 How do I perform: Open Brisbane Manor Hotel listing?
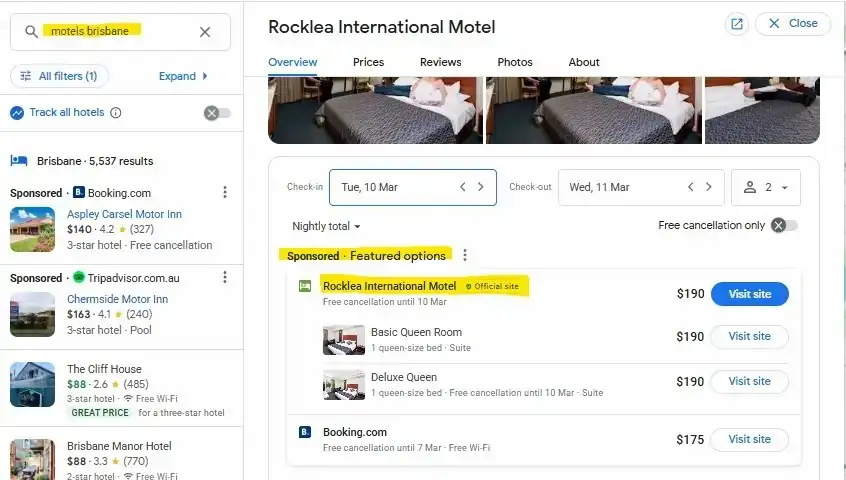pyautogui.click(x=119, y=447)
